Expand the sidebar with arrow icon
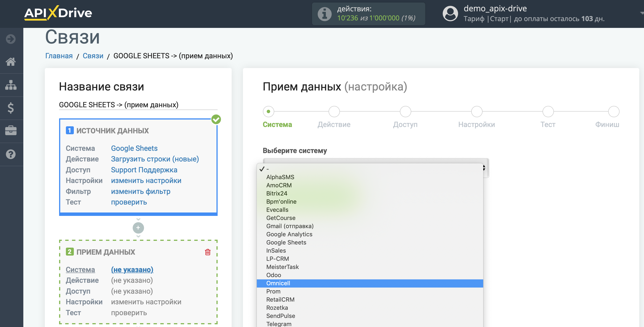 (11, 39)
